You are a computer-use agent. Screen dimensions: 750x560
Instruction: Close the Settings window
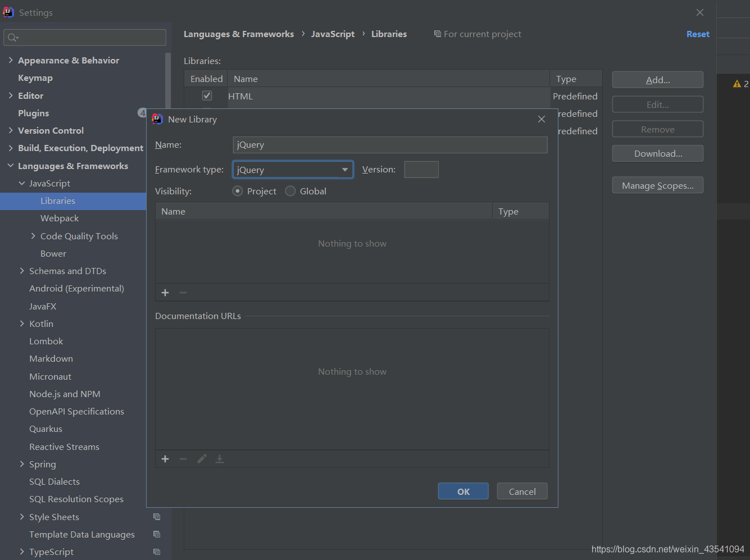(x=700, y=12)
